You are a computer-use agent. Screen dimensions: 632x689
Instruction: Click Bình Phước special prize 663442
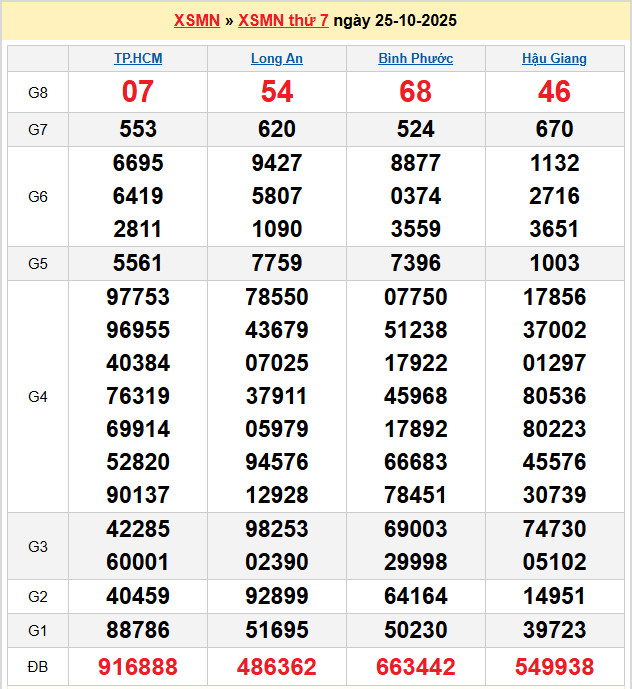(x=415, y=667)
